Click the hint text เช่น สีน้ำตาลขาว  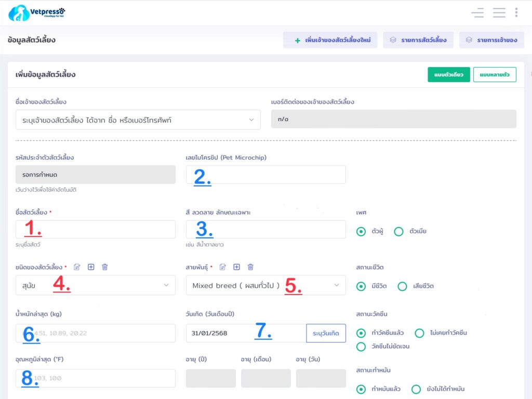(x=205, y=245)
